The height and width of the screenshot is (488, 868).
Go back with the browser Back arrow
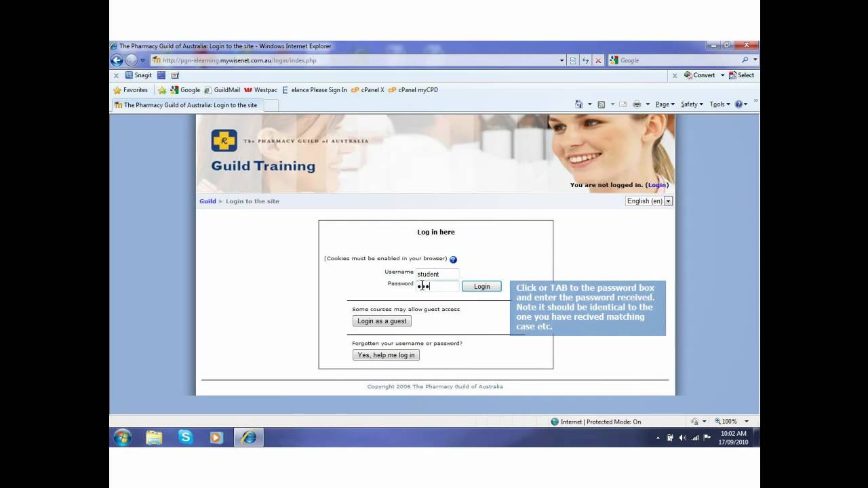(x=117, y=60)
